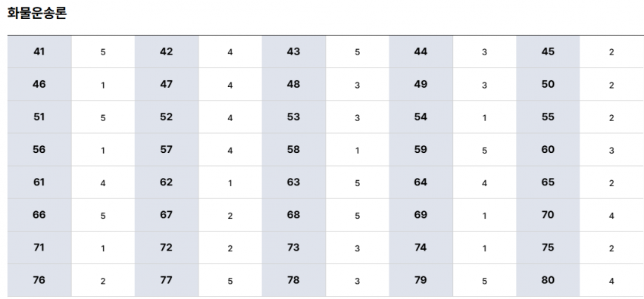Click question number 50 cell
644x299 pixels.
coord(548,85)
